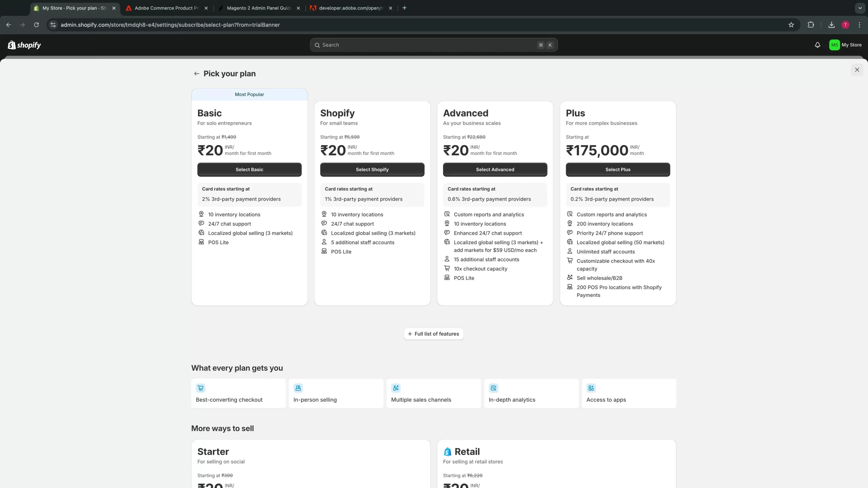The height and width of the screenshot is (488, 868).
Task: Navigate forward in browser
Action: [22, 25]
